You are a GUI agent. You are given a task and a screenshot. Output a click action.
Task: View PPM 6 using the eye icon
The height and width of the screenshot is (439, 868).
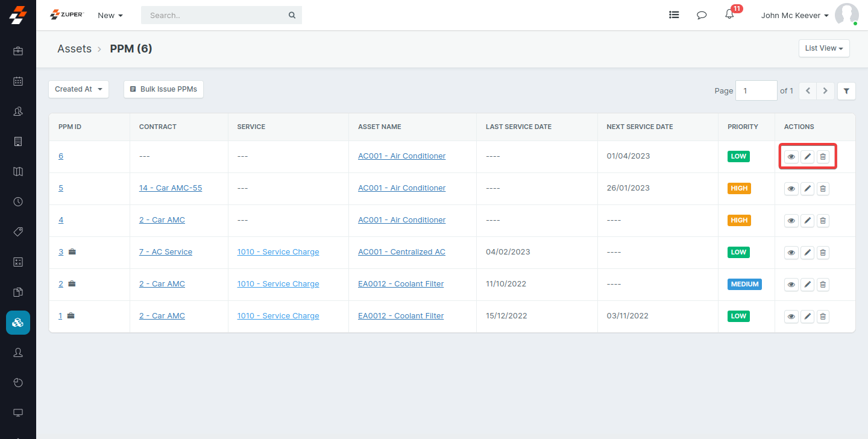click(791, 157)
